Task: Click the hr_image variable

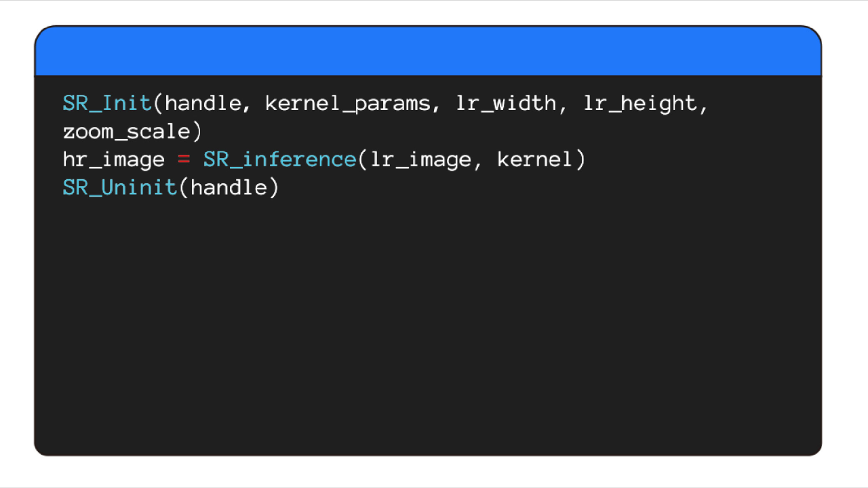Action: point(113,160)
